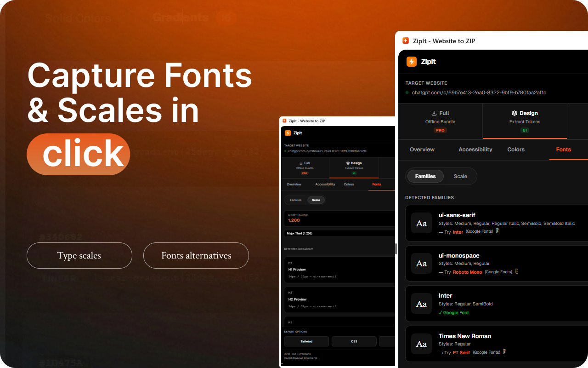This screenshot has height=368, width=588.
Task: Click the PRO badge in the large window
Action: pyautogui.click(x=441, y=130)
